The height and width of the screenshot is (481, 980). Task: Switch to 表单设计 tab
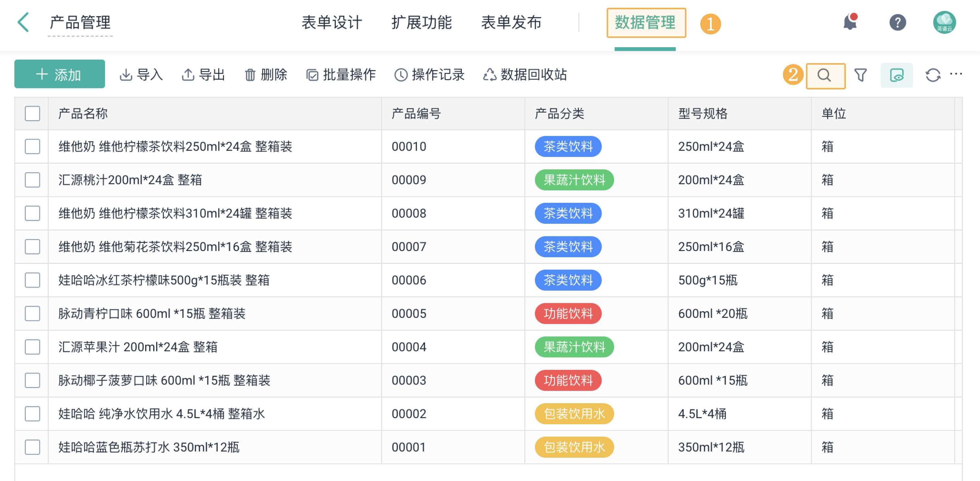331,22
